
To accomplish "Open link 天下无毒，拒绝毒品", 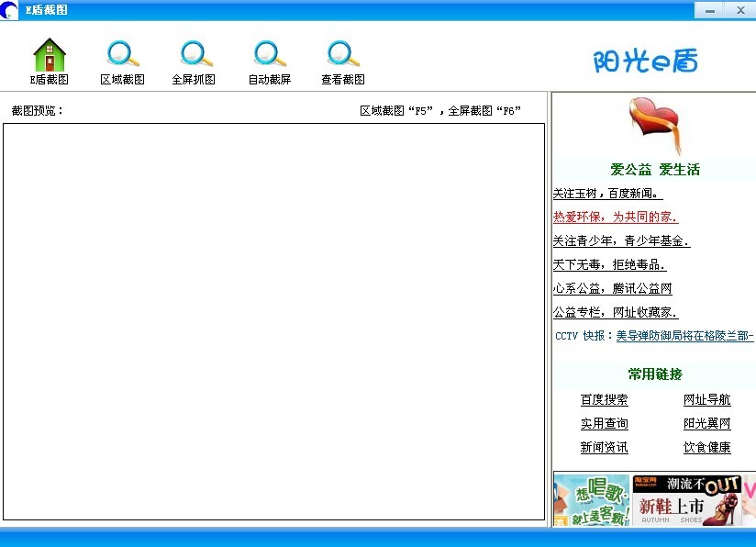I will tap(609, 264).
